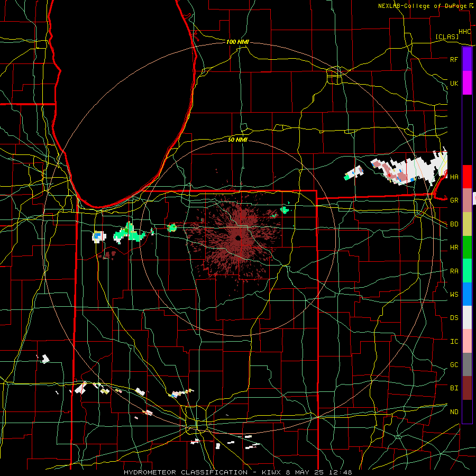
Task: Click the HHC product code label
Action: click(x=465, y=32)
